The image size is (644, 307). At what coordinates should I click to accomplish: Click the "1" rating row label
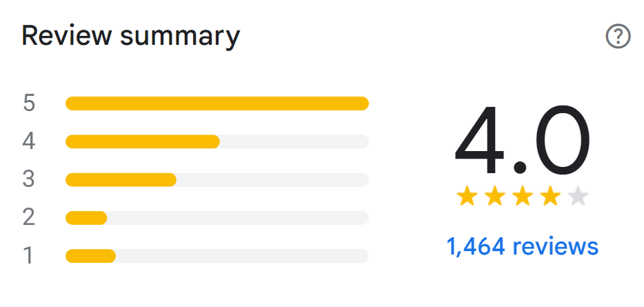pyautogui.click(x=29, y=256)
